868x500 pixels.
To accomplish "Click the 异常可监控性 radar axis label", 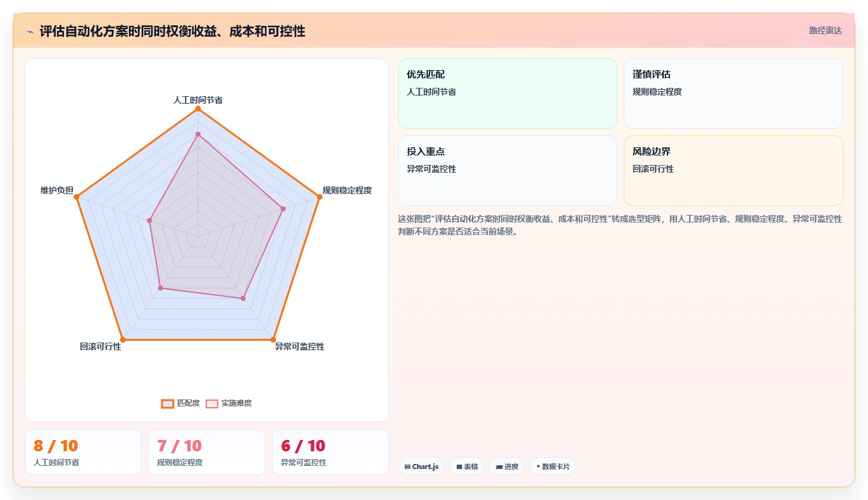I will tap(300, 346).
